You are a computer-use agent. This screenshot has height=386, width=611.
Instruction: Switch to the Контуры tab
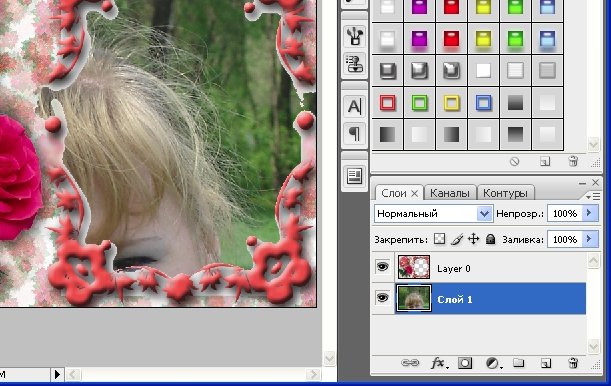pos(505,193)
